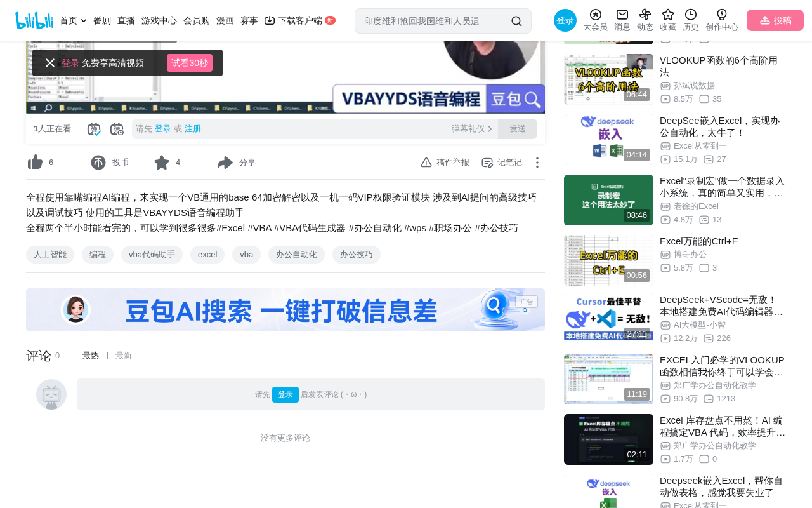Open EXCEL入门必学的VLOOKUP video title
Viewport: 812px width, 508px height.
(722, 366)
